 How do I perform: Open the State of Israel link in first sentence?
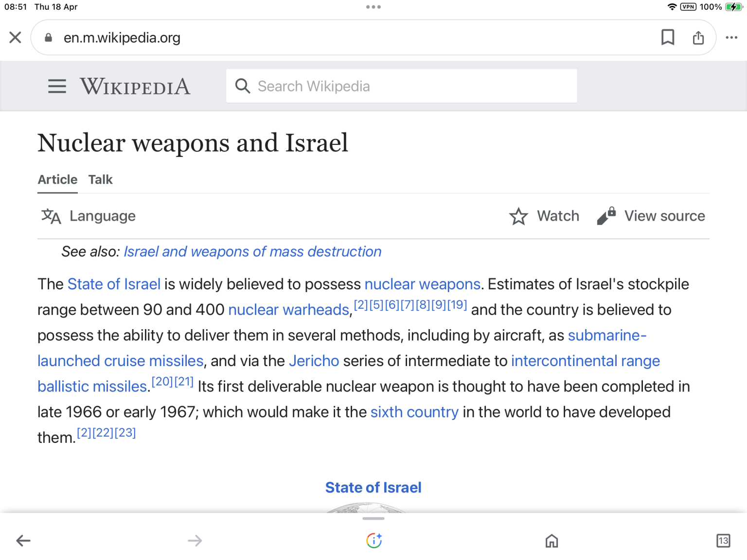coord(114,284)
